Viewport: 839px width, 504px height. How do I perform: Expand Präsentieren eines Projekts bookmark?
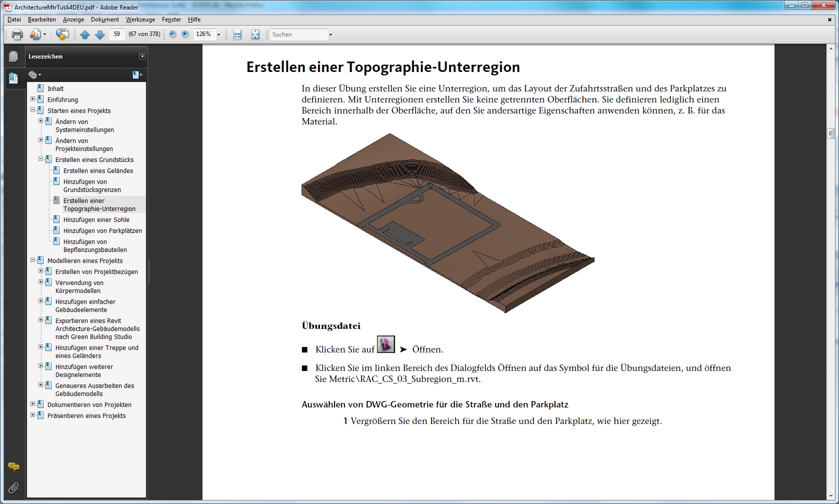(33, 415)
